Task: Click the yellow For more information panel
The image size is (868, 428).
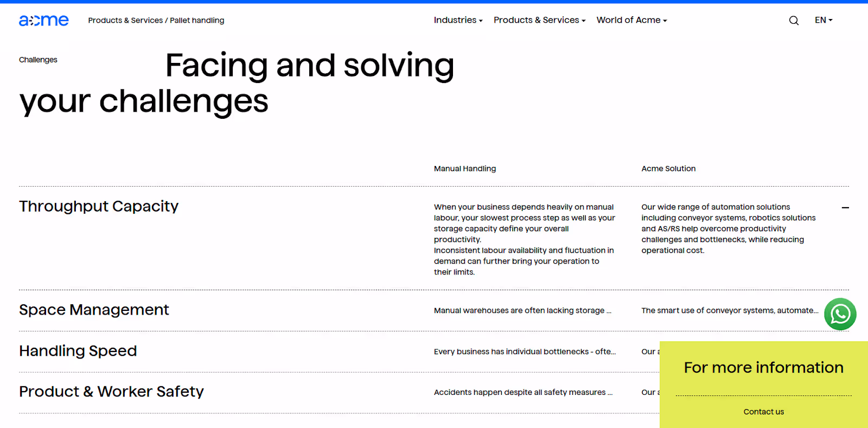Action: [x=763, y=367]
